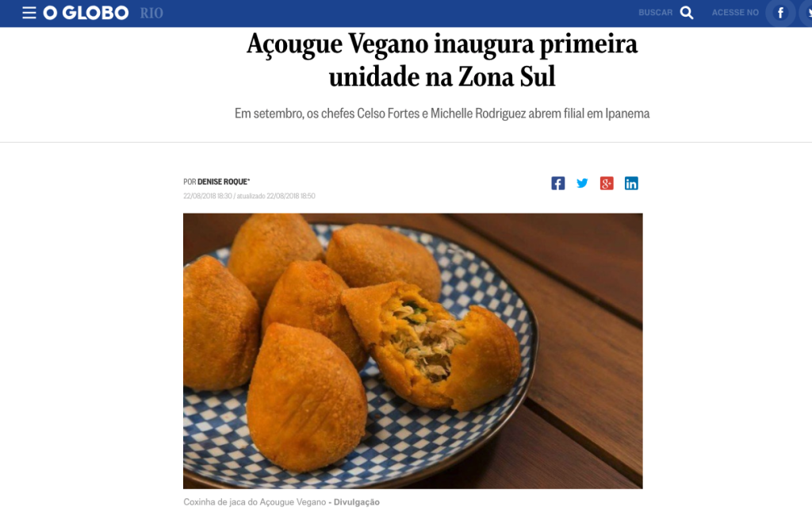812x519 pixels.
Task: Click the search magnifier icon
Action: tap(687, 13)
